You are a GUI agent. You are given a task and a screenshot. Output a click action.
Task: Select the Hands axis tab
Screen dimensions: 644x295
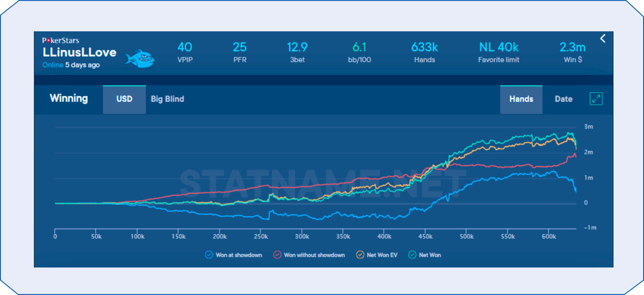click(521, 99)
